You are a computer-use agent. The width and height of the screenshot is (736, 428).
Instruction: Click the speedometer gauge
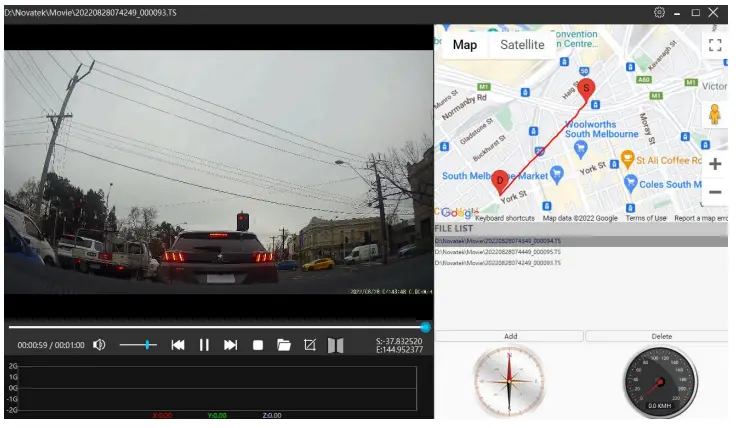coord(660,382)
